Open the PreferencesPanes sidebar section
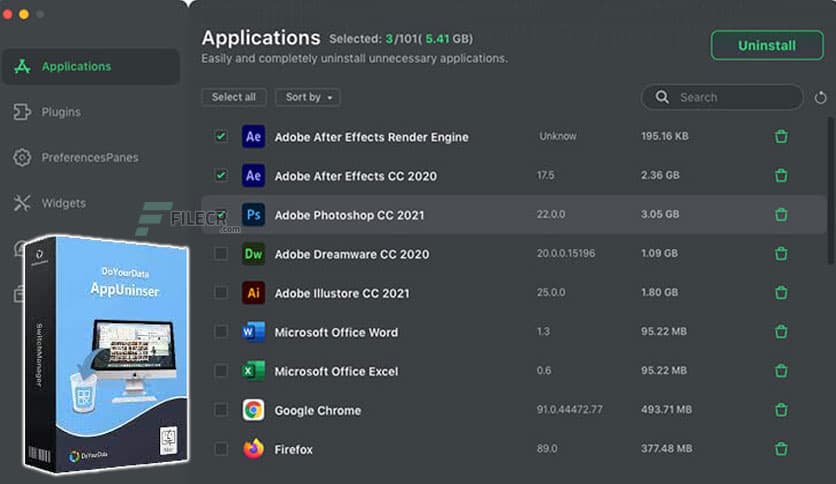836x484 pixels. point(90,157)
